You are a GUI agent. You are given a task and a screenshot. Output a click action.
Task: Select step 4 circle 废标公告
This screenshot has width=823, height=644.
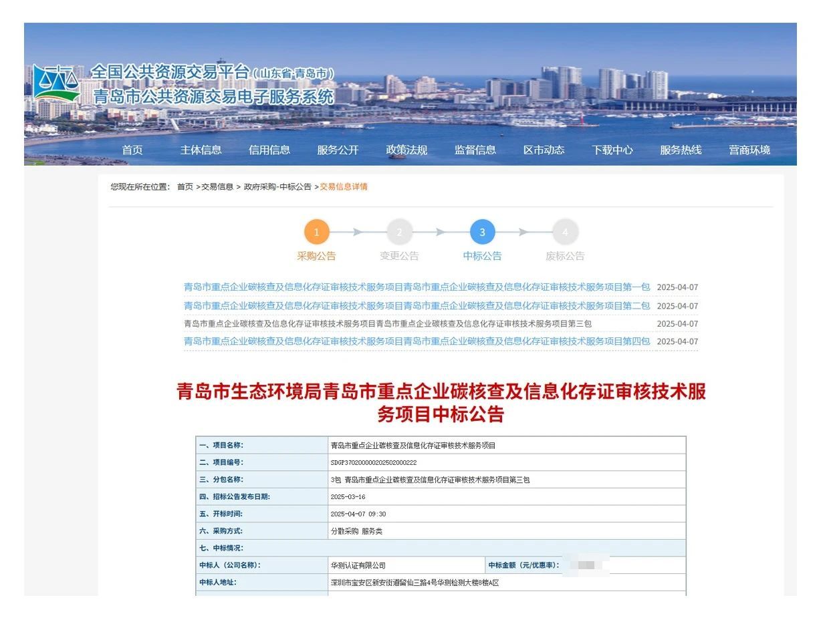point(566,232)
